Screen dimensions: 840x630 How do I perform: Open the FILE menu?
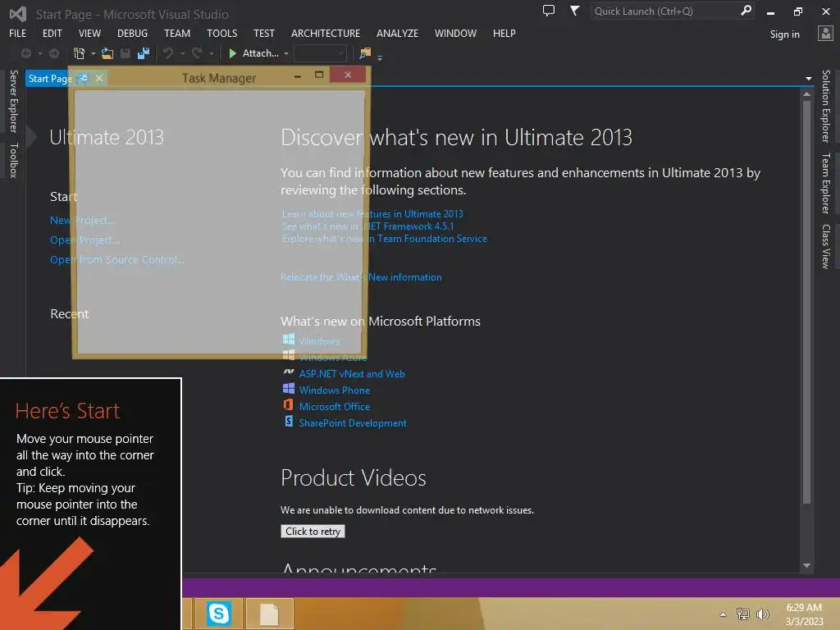click(18, 33)
